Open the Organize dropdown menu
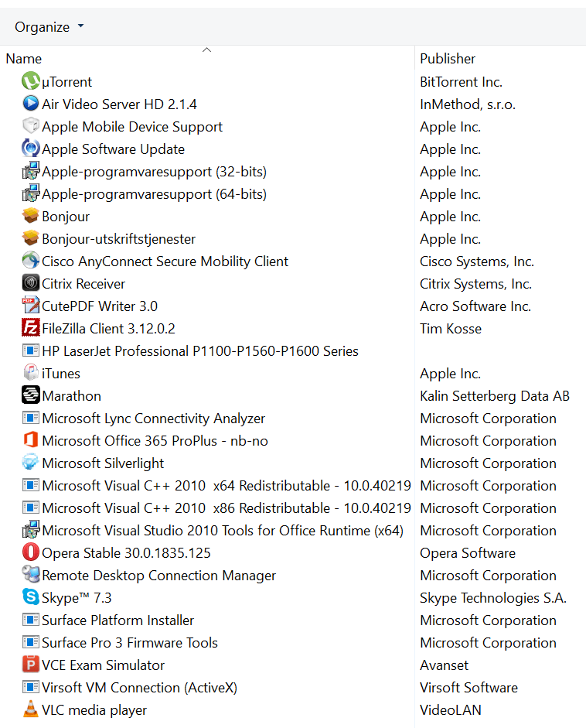The height and width of the screenshot is (728, 586). coord(49,27)
